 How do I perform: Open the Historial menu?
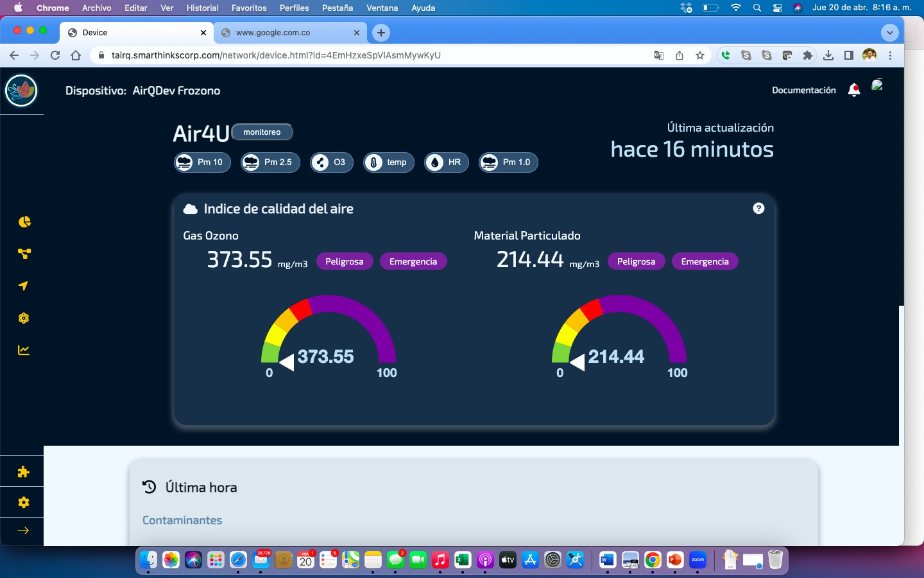click(x=202, y=8)
